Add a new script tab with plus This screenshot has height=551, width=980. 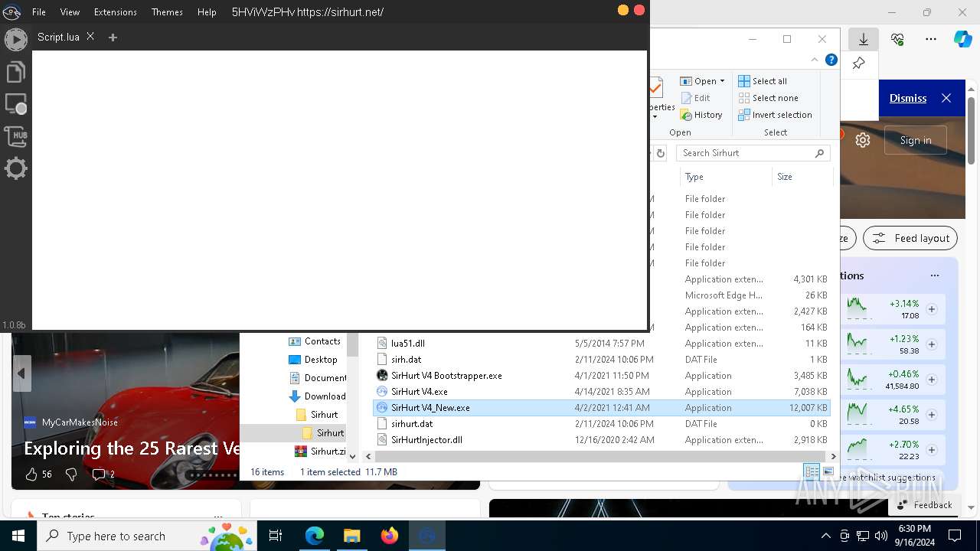coord(113,37)
